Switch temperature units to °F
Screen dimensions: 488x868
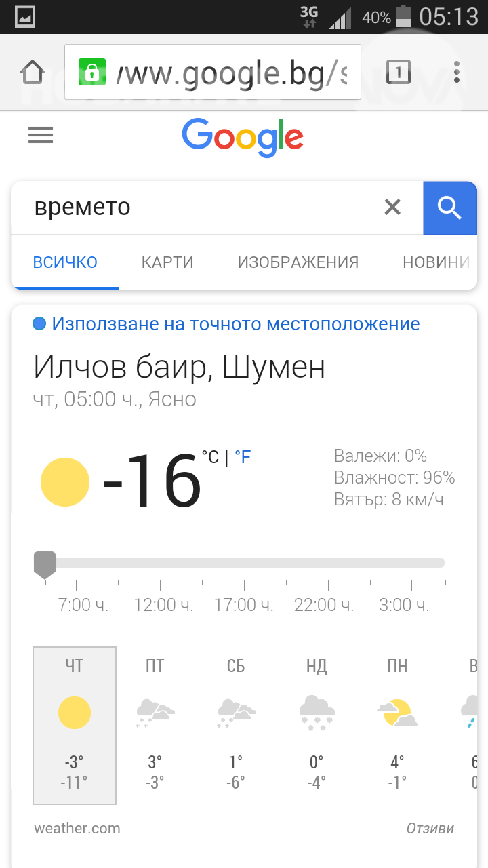[243, 457]
